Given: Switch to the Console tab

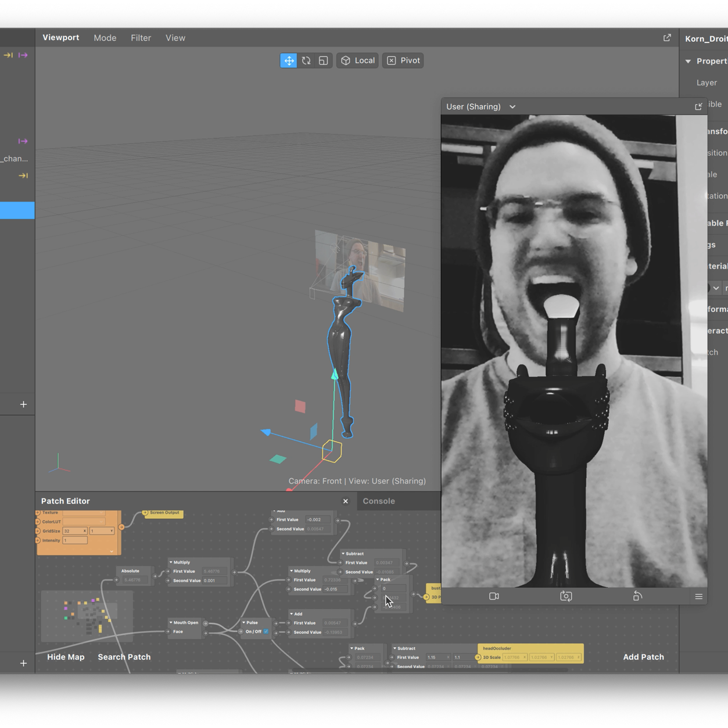Looking at the screenshot, I should point(378,501).
